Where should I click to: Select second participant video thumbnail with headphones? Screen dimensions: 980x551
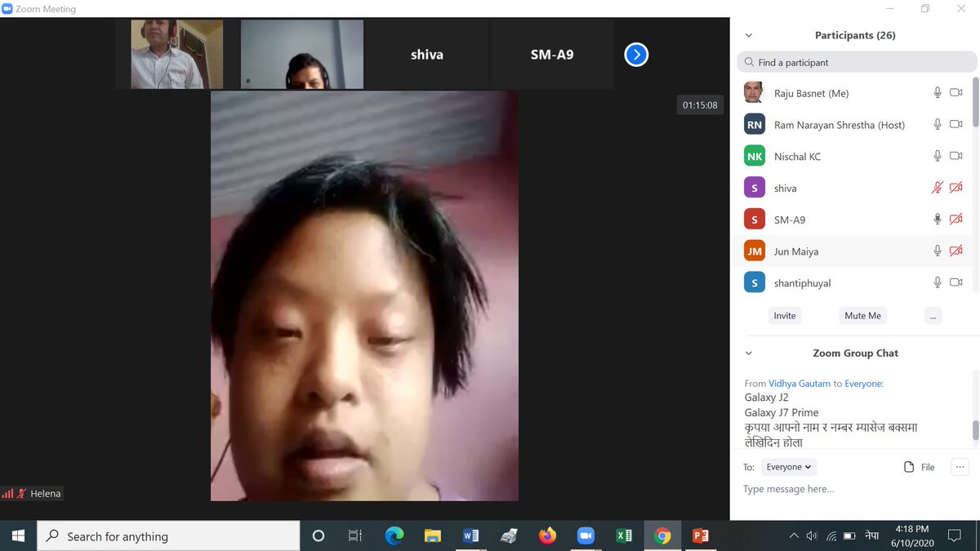coord(302,55)
